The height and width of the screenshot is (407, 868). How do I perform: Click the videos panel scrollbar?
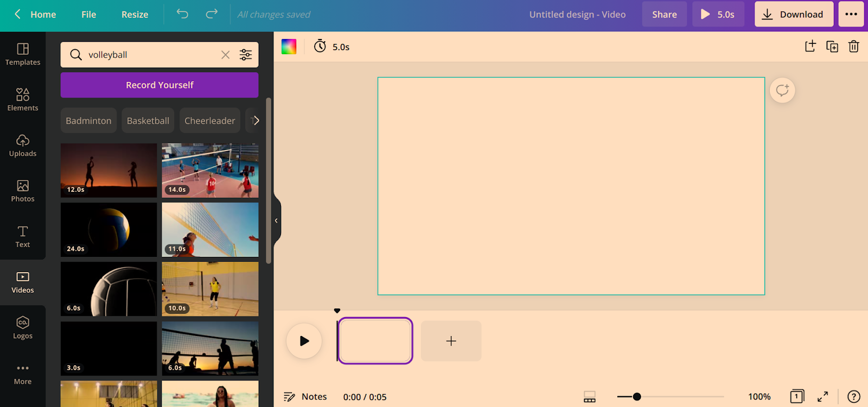click(268, 180)
